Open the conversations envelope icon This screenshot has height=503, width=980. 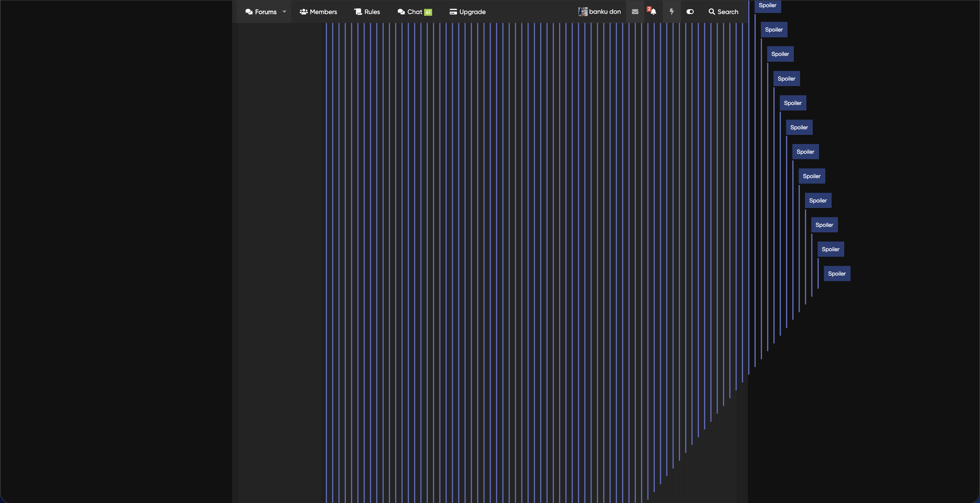[x=635, y=12]
